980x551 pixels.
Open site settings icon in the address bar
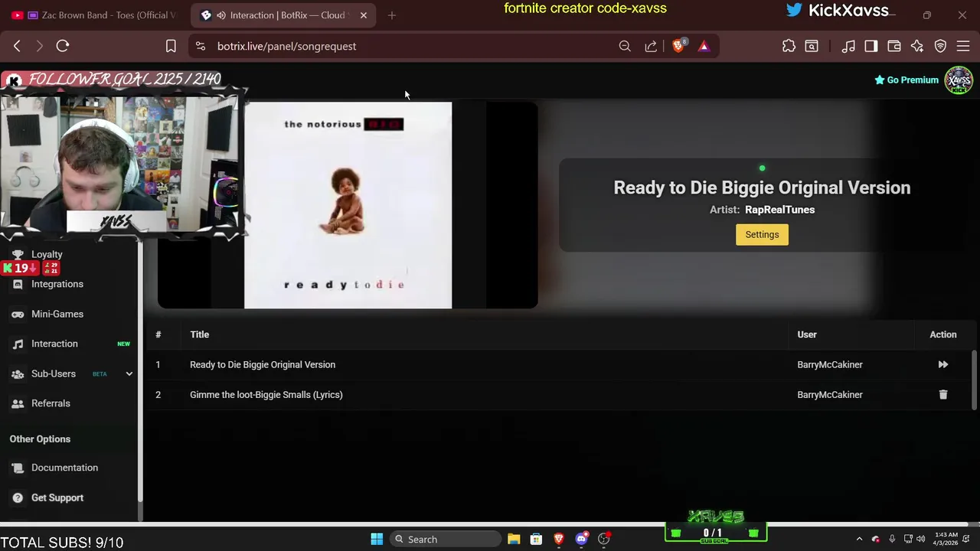201,46
